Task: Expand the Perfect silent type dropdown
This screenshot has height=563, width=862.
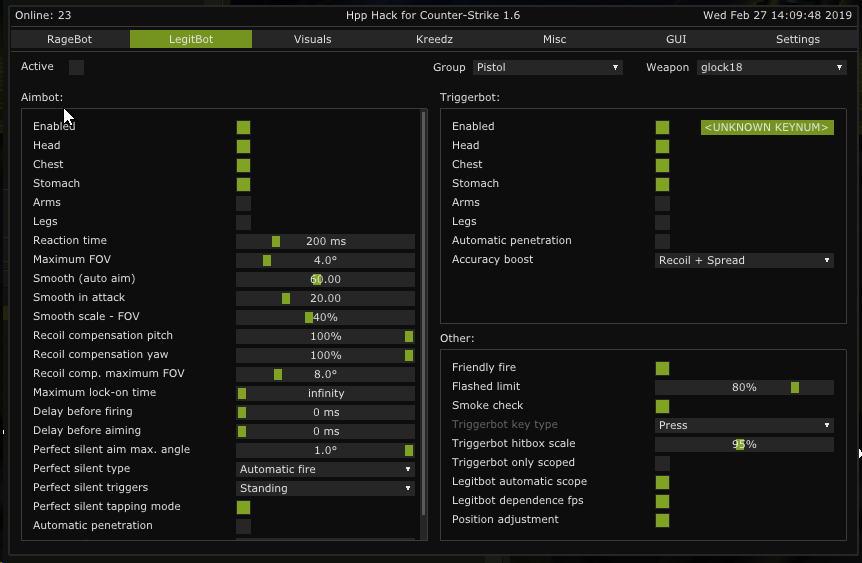Action: (x=325, y=469)
